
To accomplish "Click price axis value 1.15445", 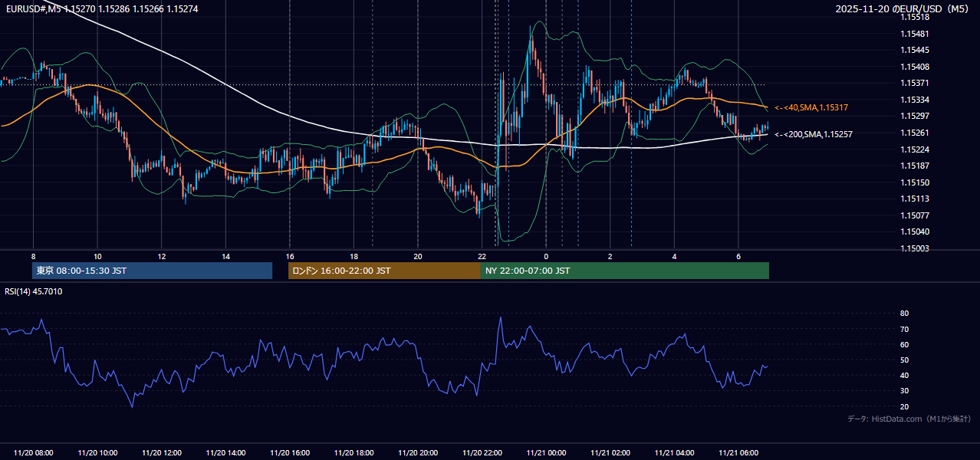I will coord(915,50).
